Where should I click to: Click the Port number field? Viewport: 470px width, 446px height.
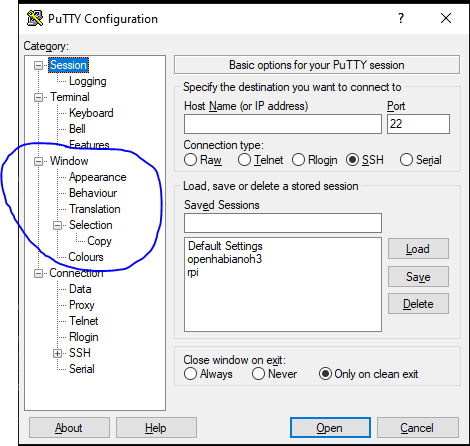(418, 124)
